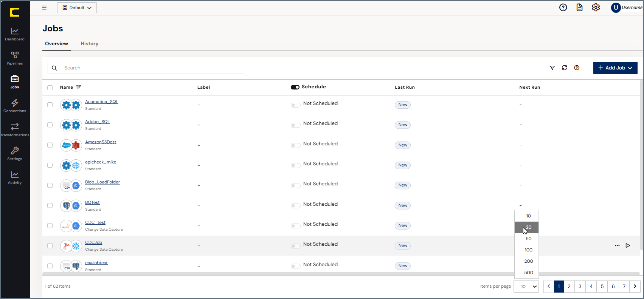The image size is (644, 299).
Task: Open Transformations from the sidebar
Action: click(15, 130)
